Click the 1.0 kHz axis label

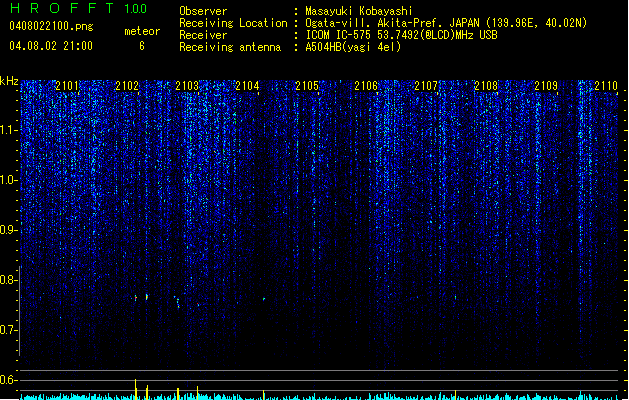(x=8, y=180)
